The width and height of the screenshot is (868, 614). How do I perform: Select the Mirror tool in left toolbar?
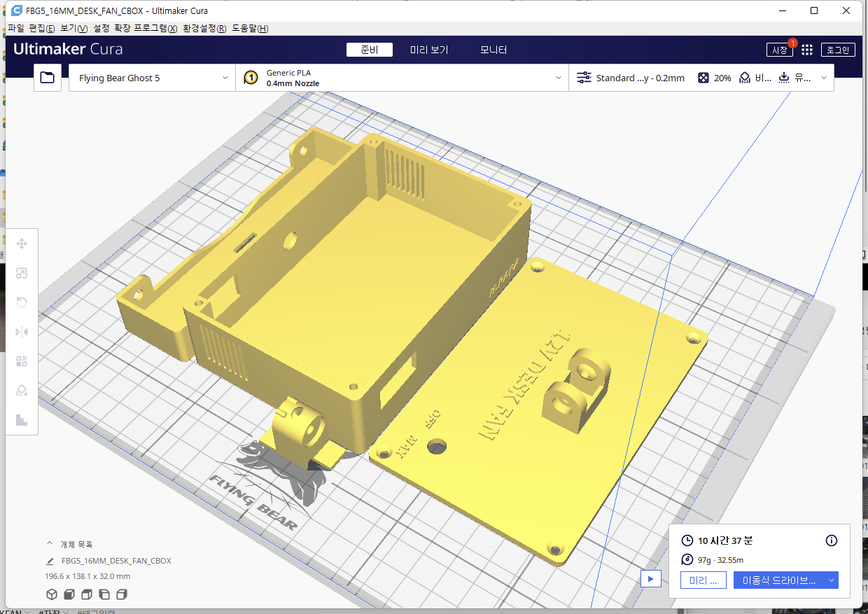tap(22, 332)
